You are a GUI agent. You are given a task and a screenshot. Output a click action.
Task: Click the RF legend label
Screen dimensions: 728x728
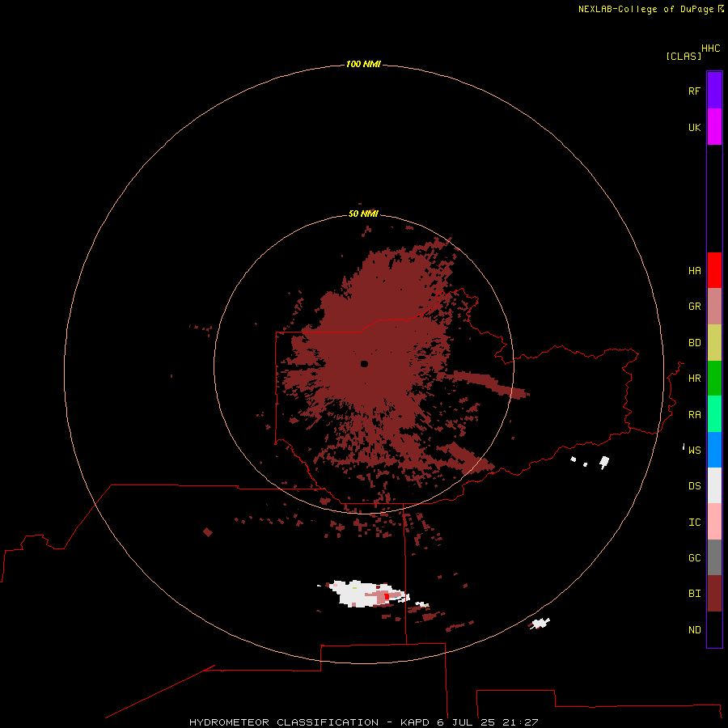[694, 91]
